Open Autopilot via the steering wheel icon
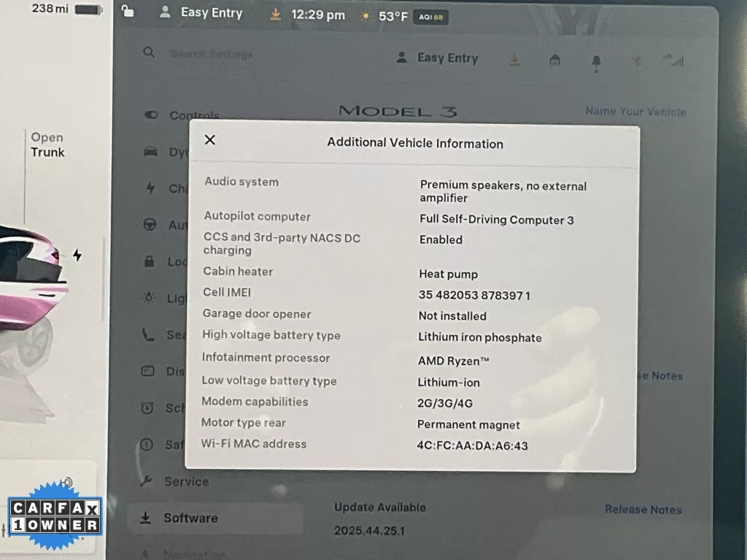The height and width of the screenshot is (560, 747). pos(150,225)
